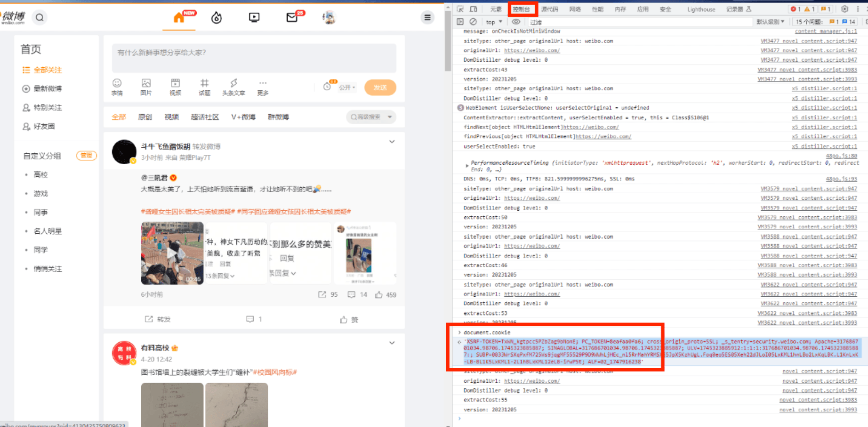
Task: Click the yellow warning count badge
Action: [810, 9]
